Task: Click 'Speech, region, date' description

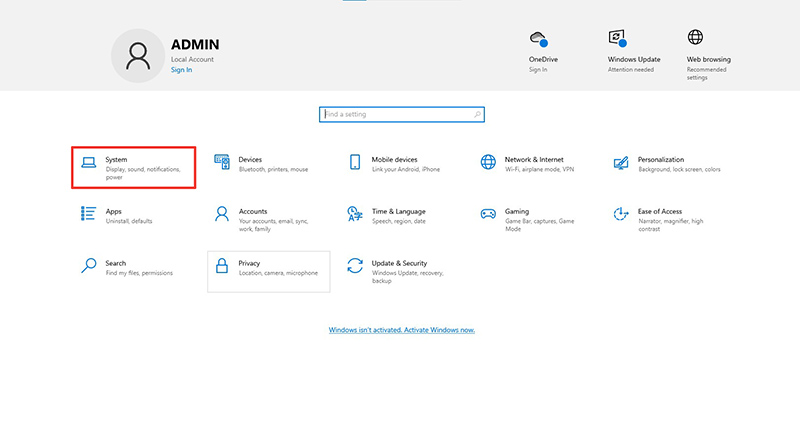Action: pyautogui.click(x=399, y=221)
